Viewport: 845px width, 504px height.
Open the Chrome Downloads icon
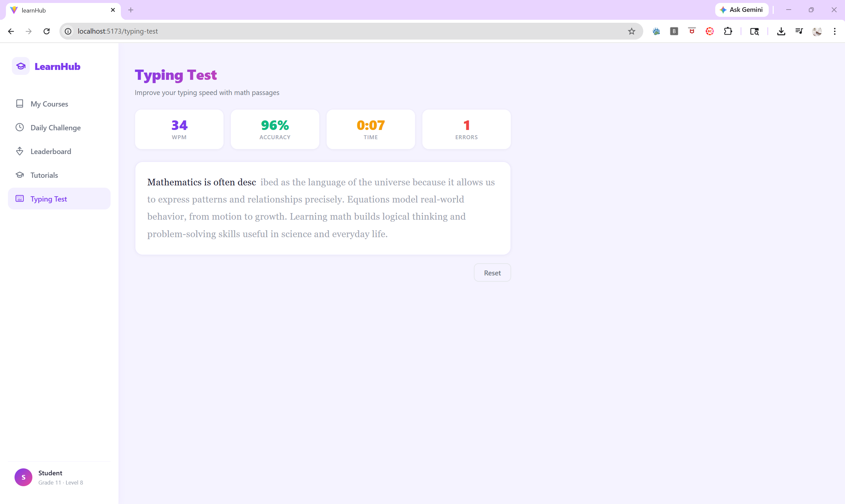(x=781, y=31)
